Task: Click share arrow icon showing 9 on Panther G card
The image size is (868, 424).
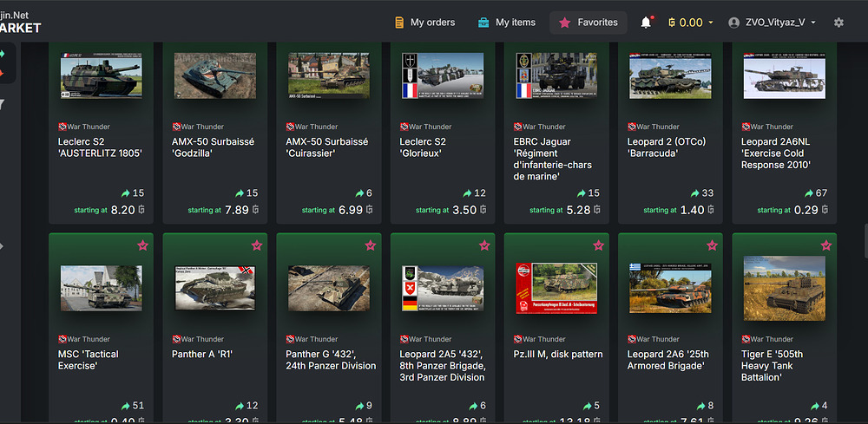Action: (360, 405)
